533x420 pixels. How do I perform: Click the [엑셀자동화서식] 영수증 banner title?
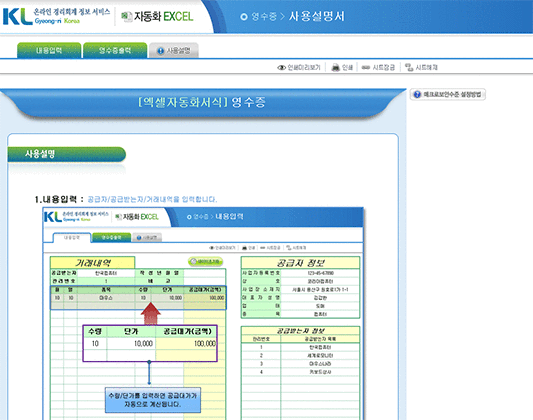coord(202,102)
